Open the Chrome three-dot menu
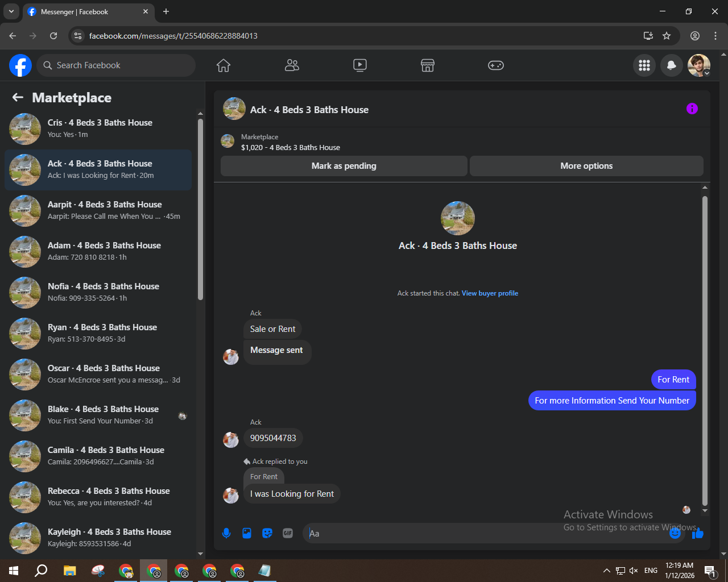Viewport: 728px width, 582px height. pyautogui.click(x=715, y=36)
